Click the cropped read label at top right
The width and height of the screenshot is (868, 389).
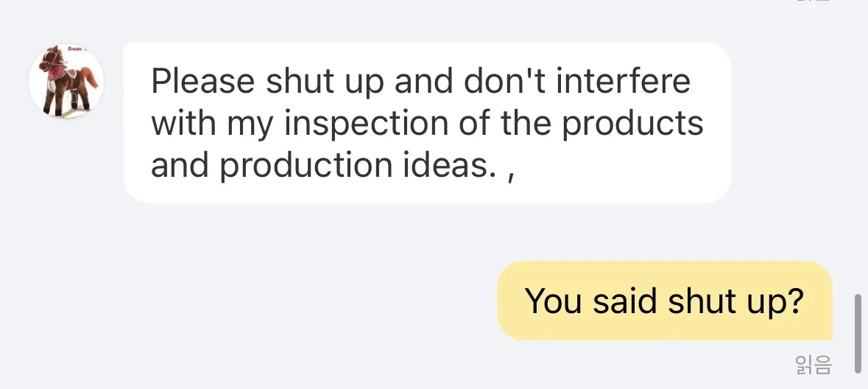[x=814, y=1]
